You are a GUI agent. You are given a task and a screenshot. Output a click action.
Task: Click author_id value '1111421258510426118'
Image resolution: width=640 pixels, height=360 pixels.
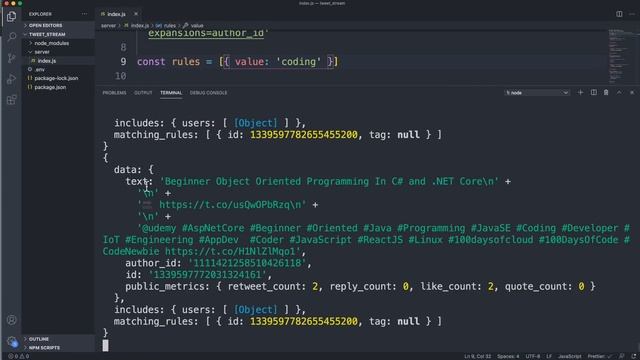tap(247, 263)
